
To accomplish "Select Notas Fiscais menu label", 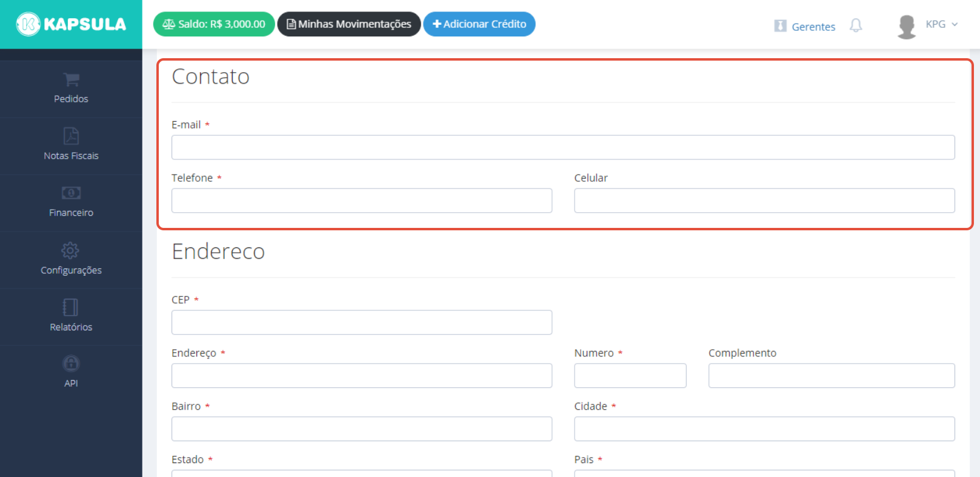I will pyautogui.click(x=71, y=156).
